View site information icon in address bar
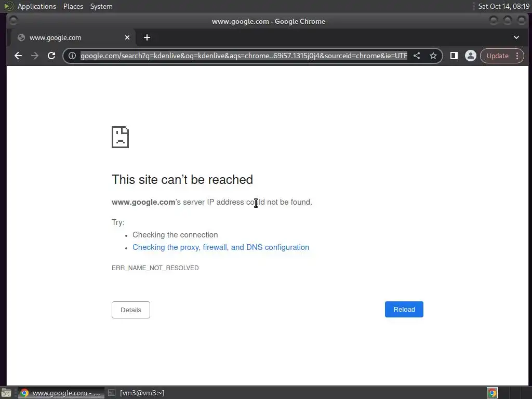This screenshot has width=532, height=399. (x=72, y=56)
